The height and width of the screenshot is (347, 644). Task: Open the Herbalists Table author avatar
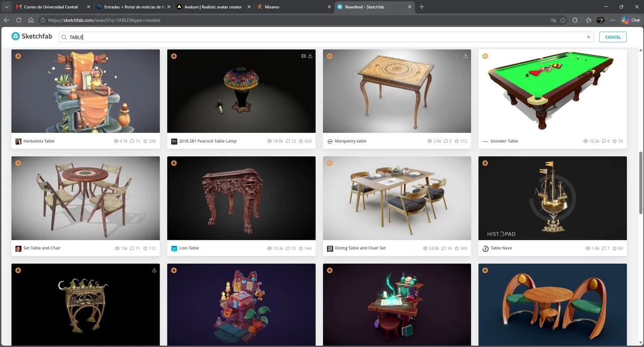[18, 142]
